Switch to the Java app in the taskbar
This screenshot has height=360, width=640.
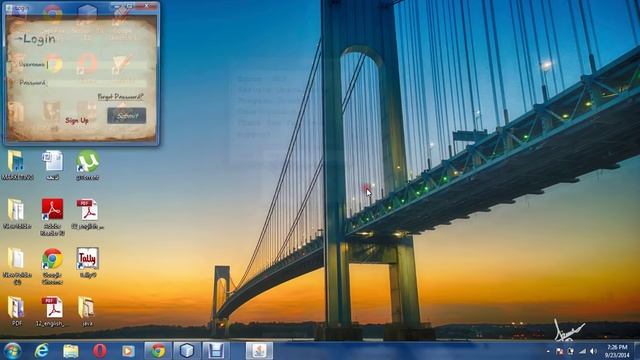[x=259, y=351]
